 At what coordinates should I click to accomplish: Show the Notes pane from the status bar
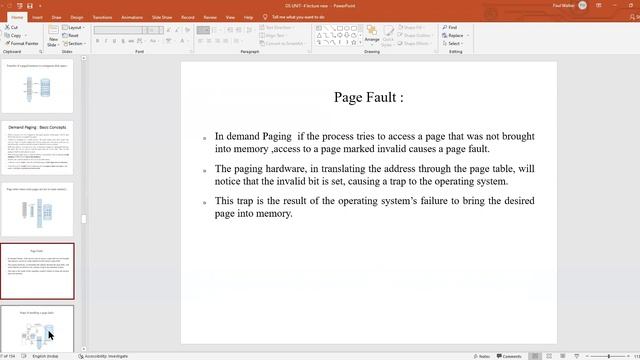482,356
